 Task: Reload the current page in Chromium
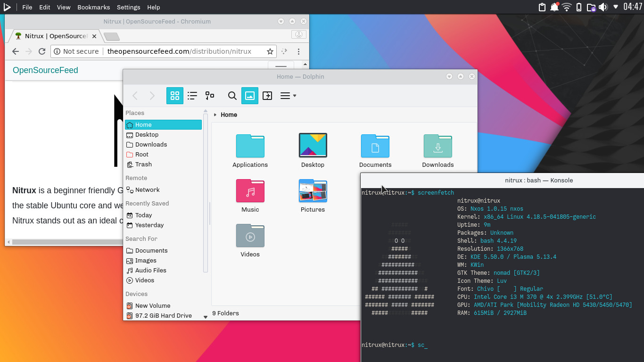pyautogui.click(x=41, y=51)
